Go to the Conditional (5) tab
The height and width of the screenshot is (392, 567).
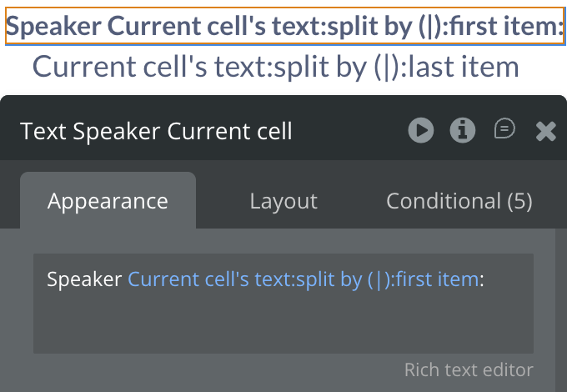click(x=459, y=201)
